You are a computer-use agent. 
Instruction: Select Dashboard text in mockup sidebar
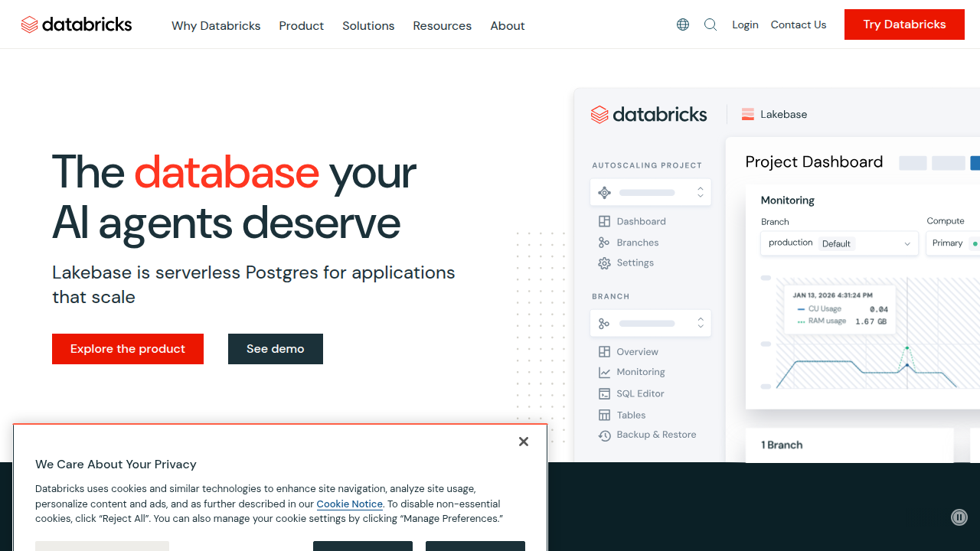pos(642,221)
